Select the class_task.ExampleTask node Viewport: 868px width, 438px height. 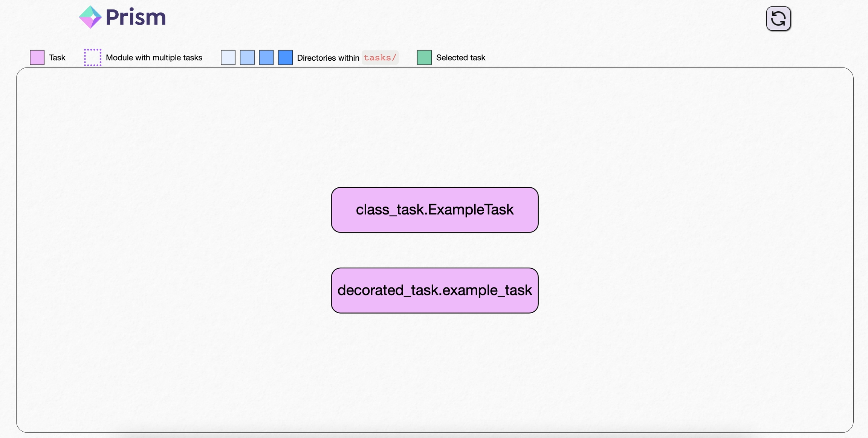click(x=434, y=210)
